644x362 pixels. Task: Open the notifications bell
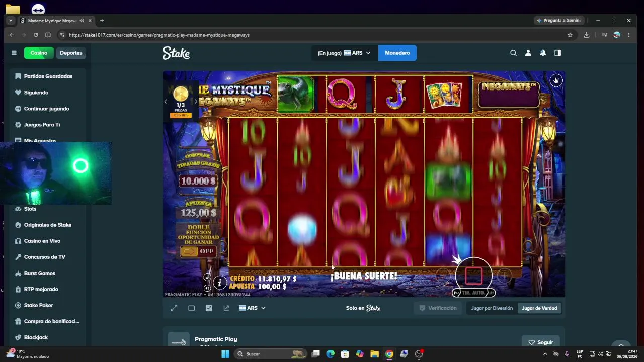543,53
